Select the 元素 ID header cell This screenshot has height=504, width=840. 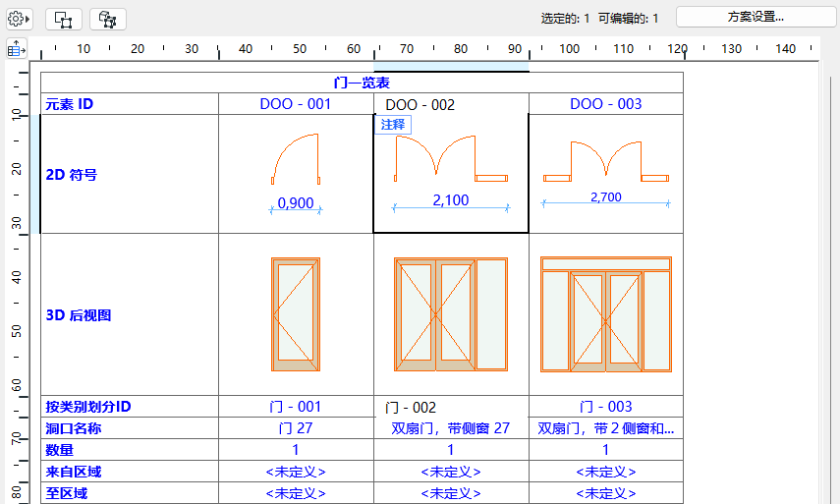(130, 104)
